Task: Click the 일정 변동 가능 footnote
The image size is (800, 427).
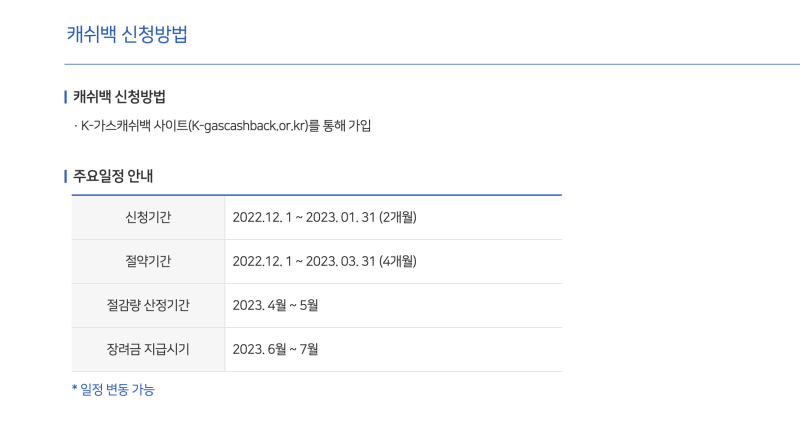Action: 117,390
